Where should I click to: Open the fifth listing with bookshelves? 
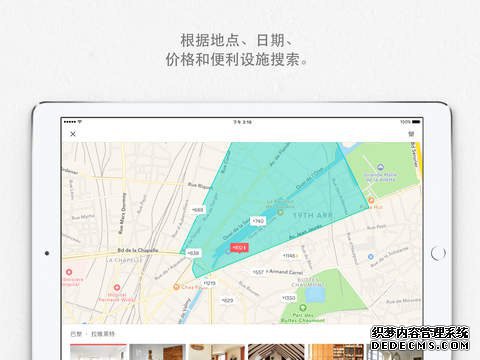pyautogui.click(x=336, y=352)
